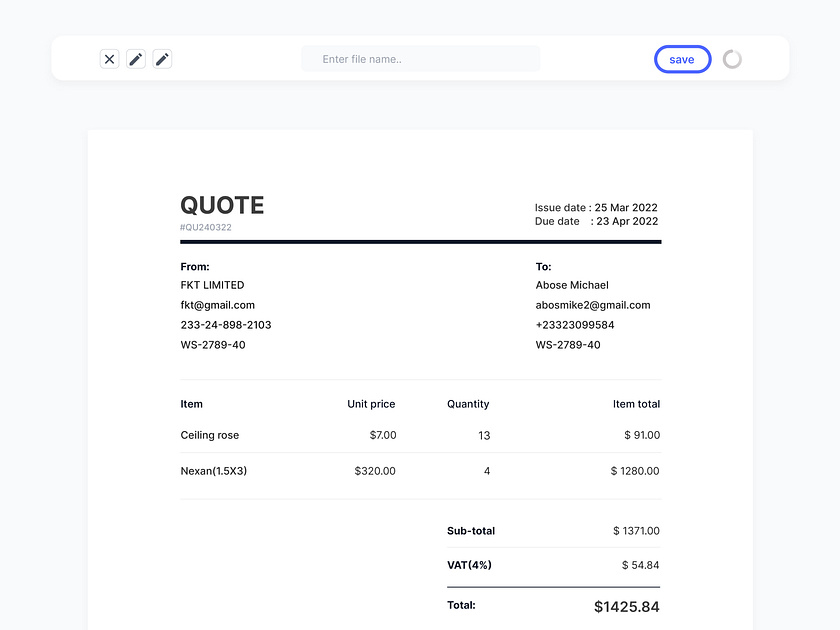Click the FKT LIMITED company name
Image resolution: width=840 pixels, height=630 pixels.
tap(212, 285)
